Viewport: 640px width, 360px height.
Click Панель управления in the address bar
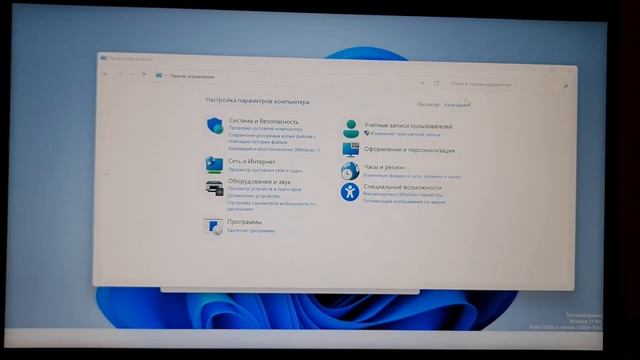tap(192, 76)
